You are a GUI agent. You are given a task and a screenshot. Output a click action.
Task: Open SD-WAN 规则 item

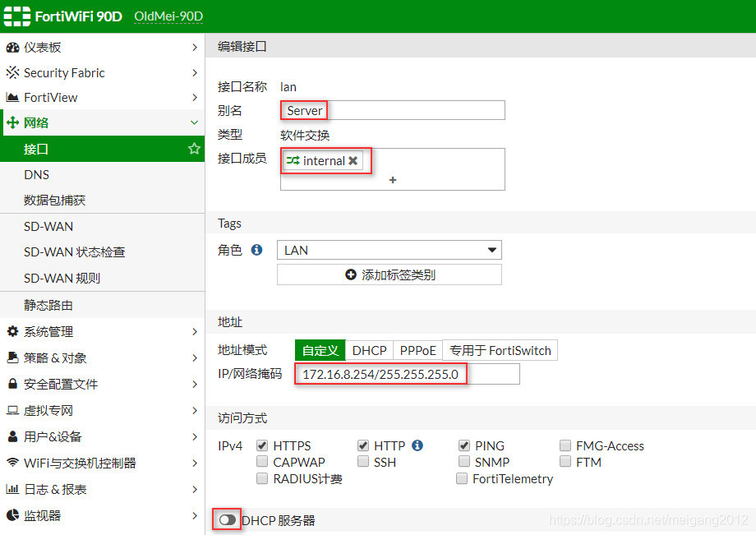pyautogui.click(x=102, y=278)
